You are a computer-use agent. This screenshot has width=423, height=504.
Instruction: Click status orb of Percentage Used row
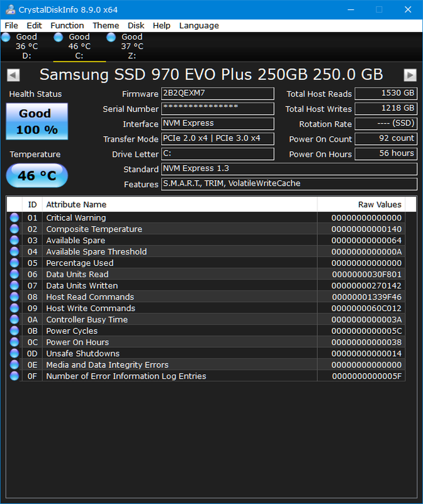pos(14,263)
